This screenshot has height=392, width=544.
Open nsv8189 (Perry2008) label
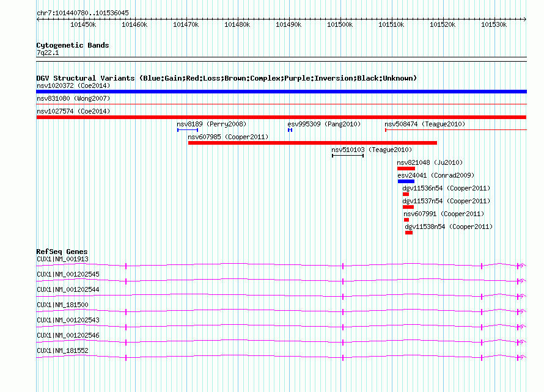point(211,124)
